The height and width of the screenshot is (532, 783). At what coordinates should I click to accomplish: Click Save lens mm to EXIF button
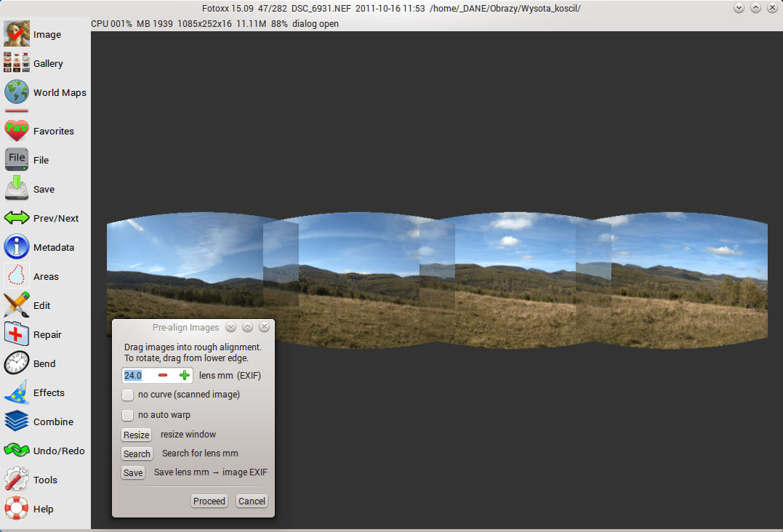(x=133, y=472)
